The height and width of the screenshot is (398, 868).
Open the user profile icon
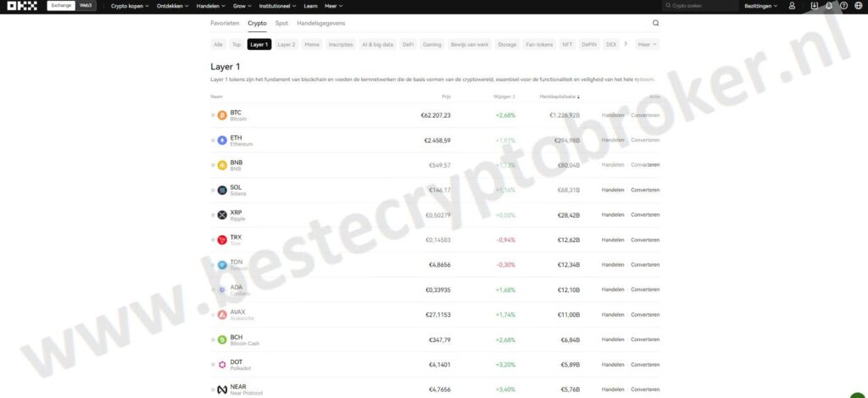click(x=792, y=6)
